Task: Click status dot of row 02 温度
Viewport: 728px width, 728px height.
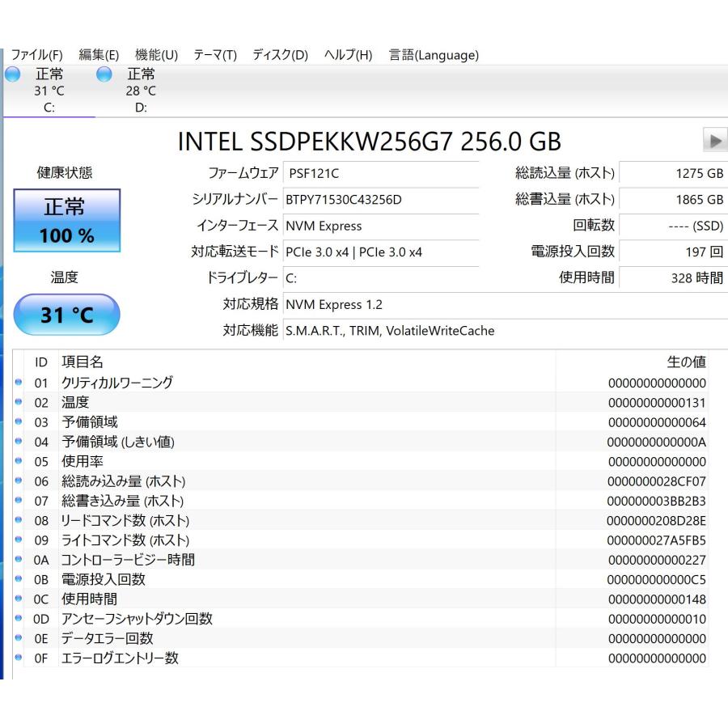Action: click(19, 401)
